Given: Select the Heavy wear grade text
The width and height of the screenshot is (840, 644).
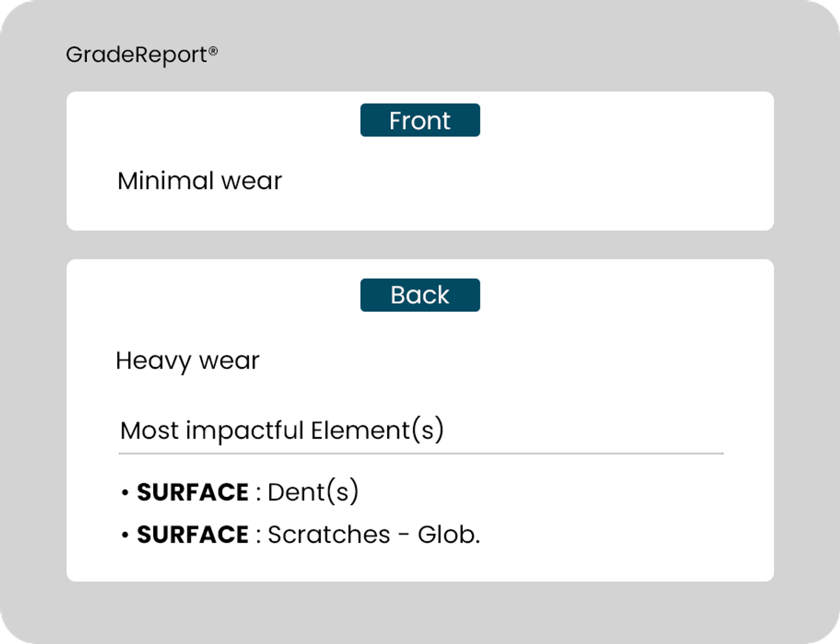Looking at the screenshot, I should click(187, 360).
